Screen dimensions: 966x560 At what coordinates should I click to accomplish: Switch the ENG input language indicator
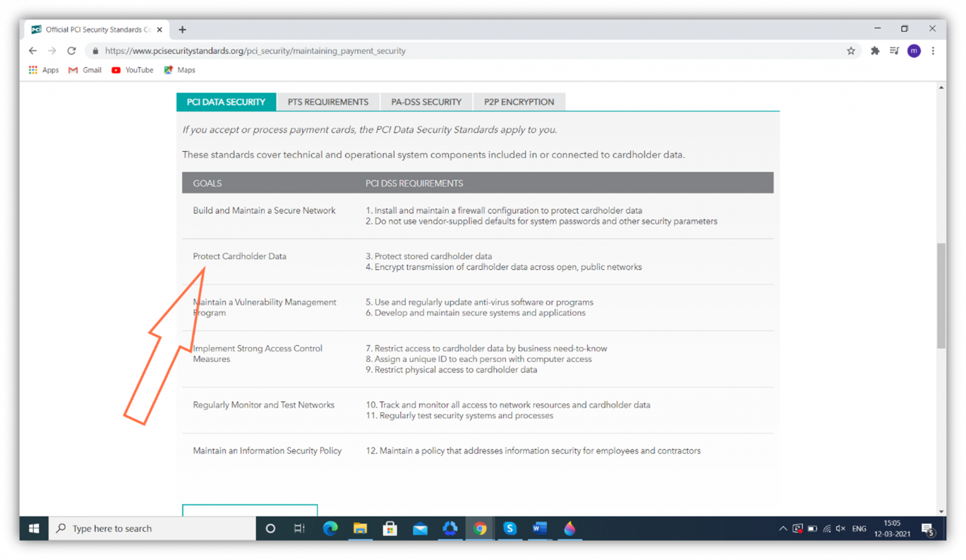pyautogui.click(x=859, y=529)
